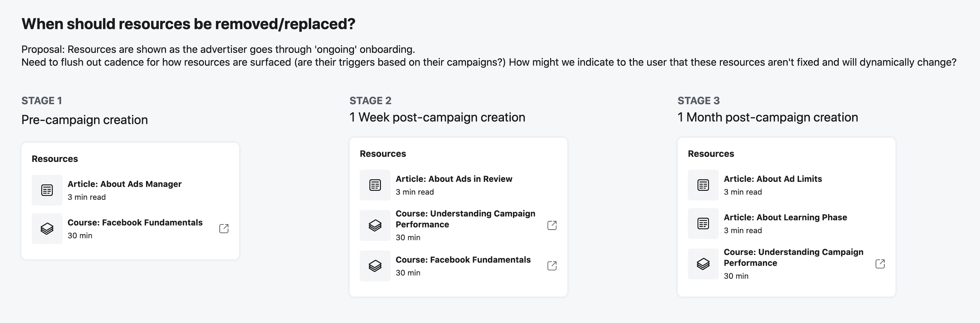Select the Stage 1 Resources card heading

[x=55, y=159]
